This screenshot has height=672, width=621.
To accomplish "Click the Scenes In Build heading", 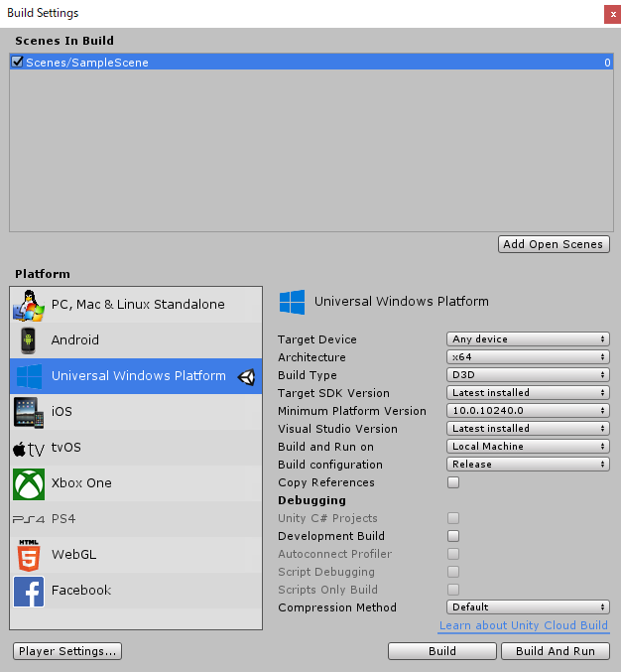I will (64, 41).
